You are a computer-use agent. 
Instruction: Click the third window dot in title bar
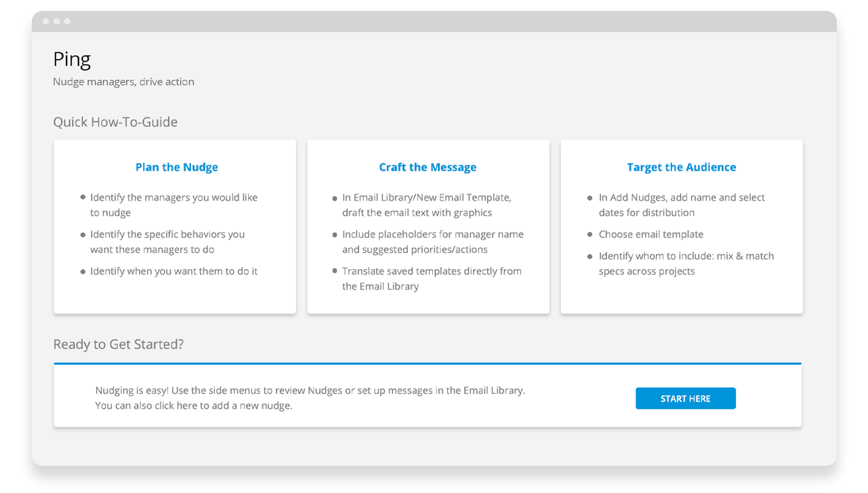(x=67, y=22)
